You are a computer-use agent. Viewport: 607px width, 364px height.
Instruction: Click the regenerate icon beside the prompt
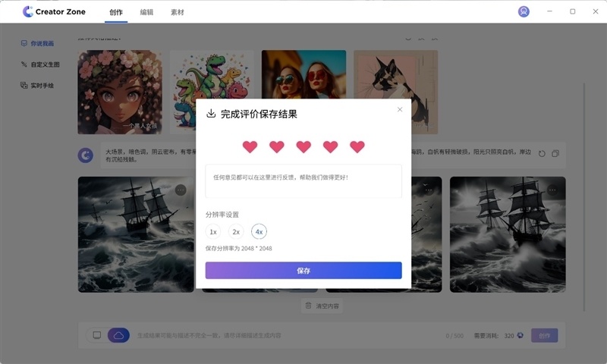tap(542, 154)
